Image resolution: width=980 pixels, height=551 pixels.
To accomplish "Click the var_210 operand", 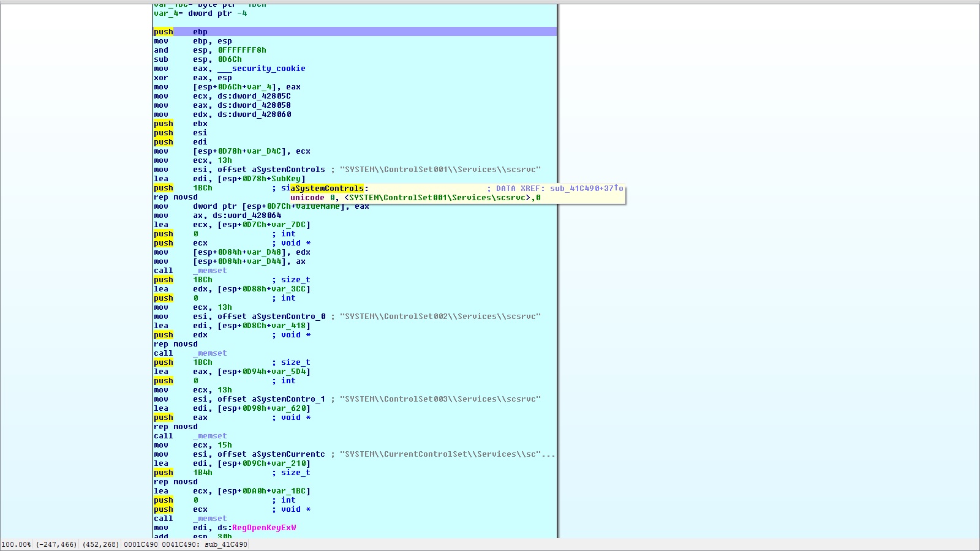I will pyautogui.click(x=288, y=463).
